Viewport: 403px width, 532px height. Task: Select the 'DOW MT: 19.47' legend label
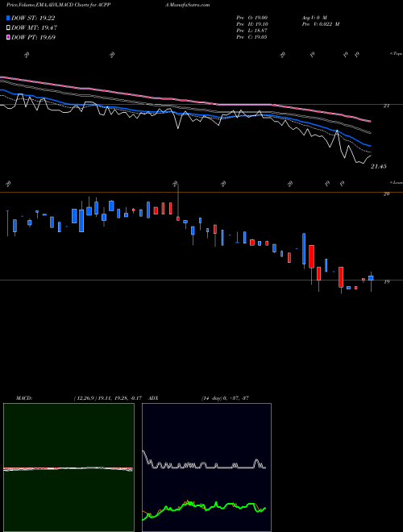pos(34,28)
